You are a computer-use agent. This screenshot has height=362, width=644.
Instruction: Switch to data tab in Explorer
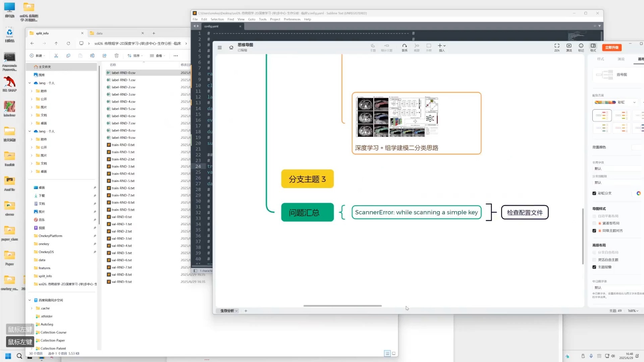pos(117,33)
